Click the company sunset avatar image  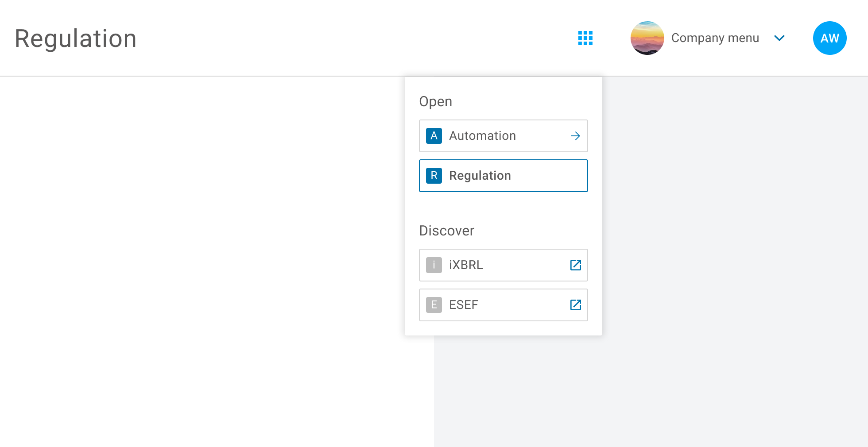[647, 38]
